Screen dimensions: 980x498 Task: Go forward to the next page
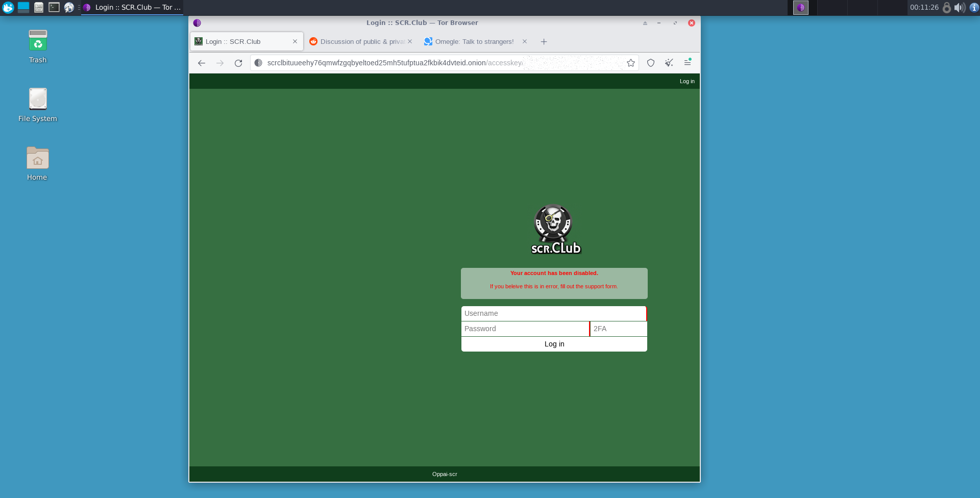(x=220, y=63)
